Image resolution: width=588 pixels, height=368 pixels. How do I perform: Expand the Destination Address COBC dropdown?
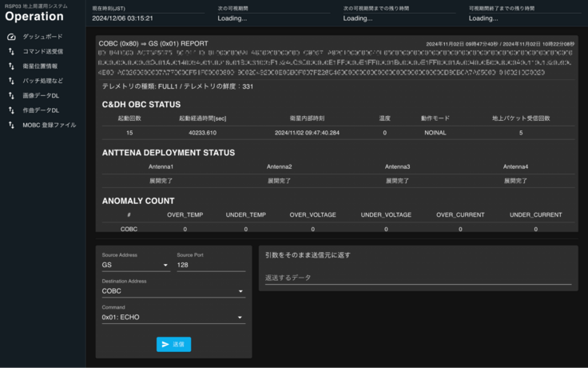pyautogui.click(x=173, y=291)
